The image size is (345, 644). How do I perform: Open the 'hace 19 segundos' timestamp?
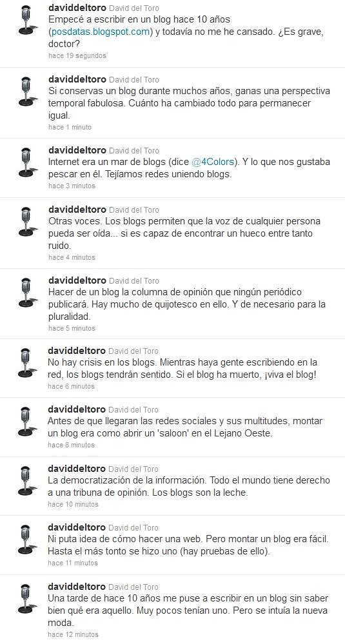click(77, 55)
